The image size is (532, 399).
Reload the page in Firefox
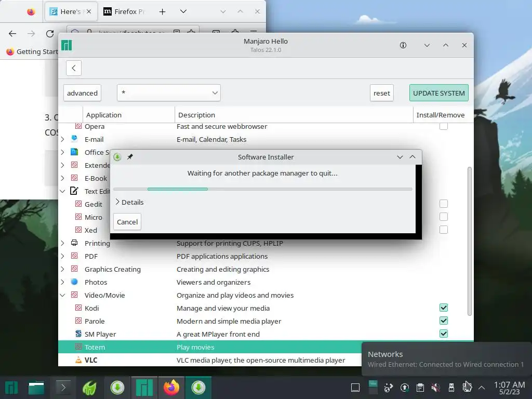point(50,33)
